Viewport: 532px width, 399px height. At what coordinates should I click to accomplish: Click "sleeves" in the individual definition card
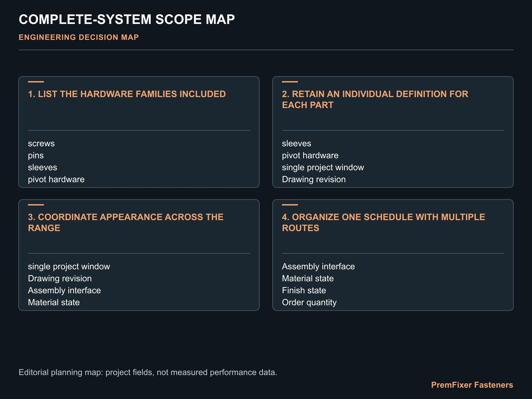pyautogui.click(x=297, y=144)
